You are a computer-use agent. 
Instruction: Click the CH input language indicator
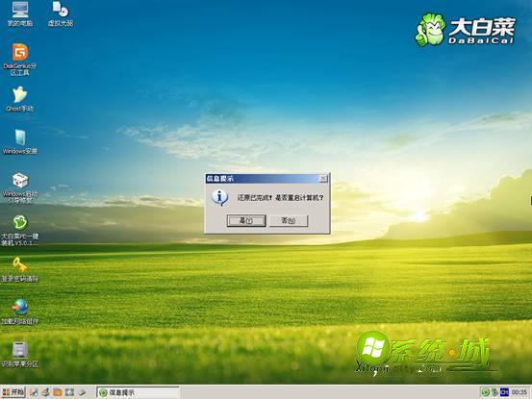(x=504, y=392)
